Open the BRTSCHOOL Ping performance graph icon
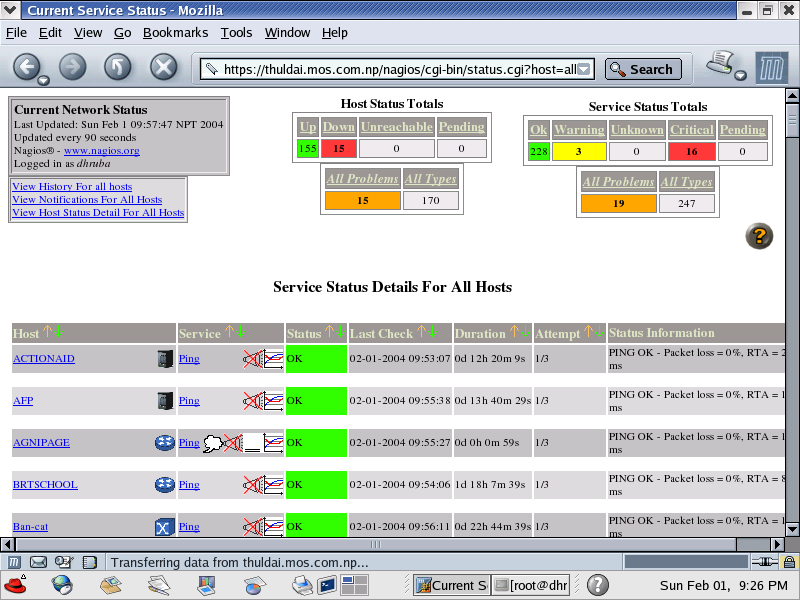This screenshot has width=800, height=600. click(x=273, y=484)
